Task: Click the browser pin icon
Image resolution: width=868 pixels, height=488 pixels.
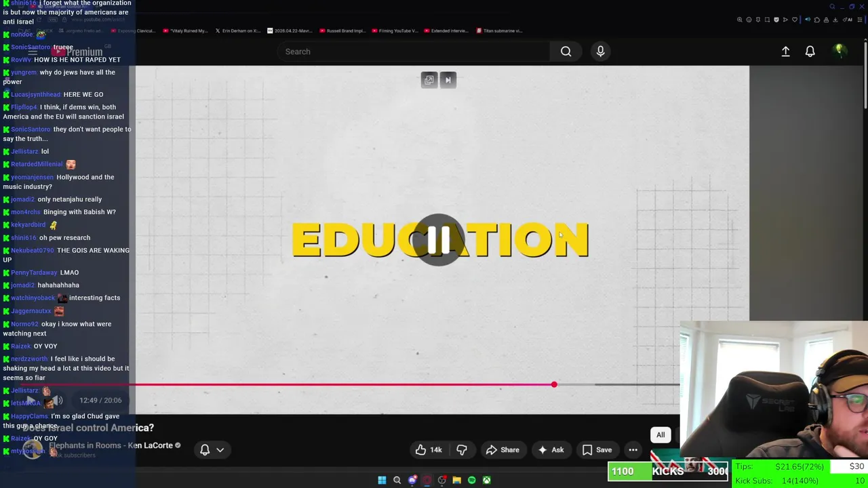Action: point(758,20)
